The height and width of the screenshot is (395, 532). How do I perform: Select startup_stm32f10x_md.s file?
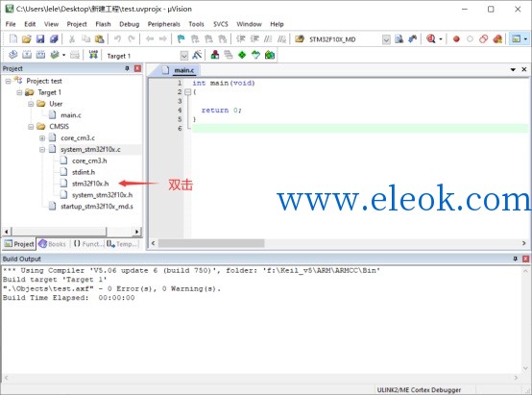(97, 207)
